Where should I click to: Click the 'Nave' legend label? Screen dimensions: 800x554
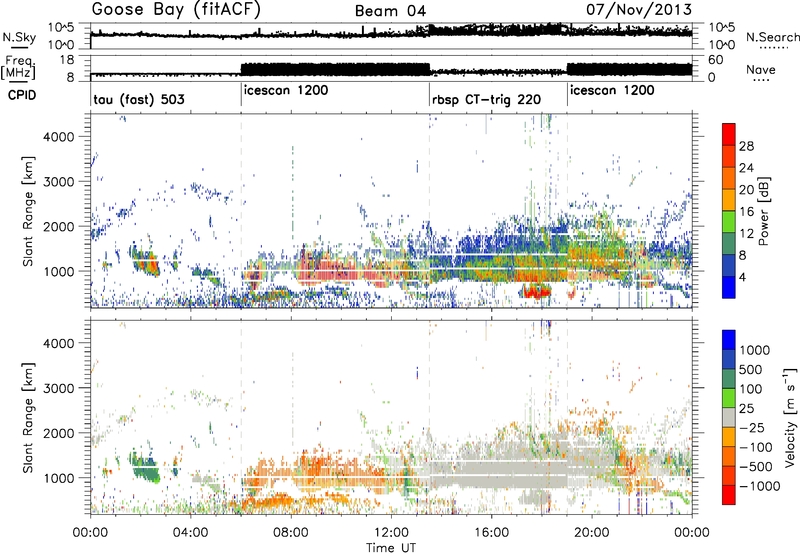click(761, 69)
